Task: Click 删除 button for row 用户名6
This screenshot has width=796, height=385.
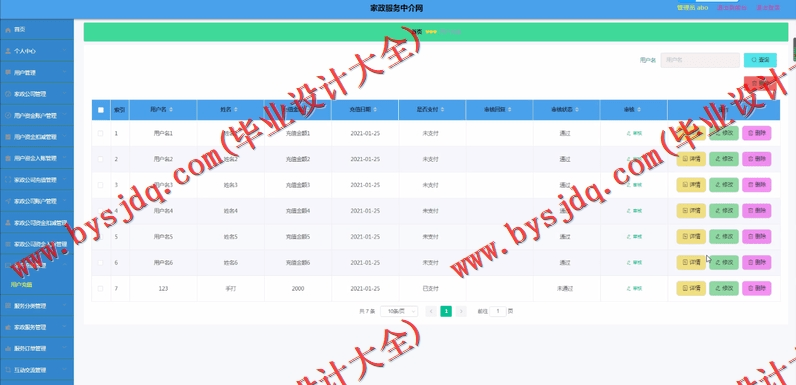Action: pyautogui.click(x=756, y=263)
